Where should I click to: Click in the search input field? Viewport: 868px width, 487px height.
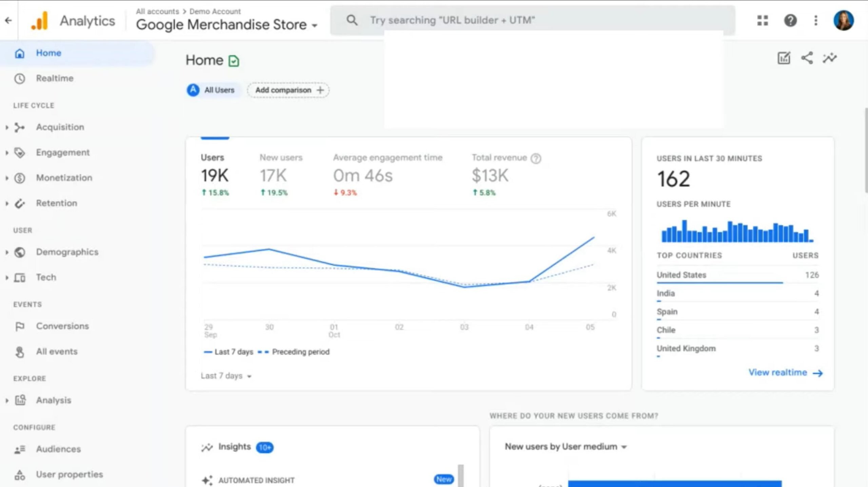tap(532, 20)
